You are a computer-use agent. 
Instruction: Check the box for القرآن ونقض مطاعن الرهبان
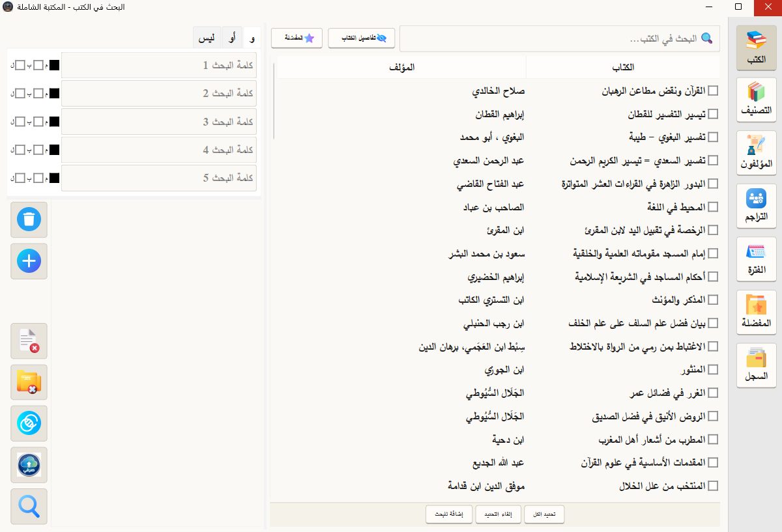point(713,91)
